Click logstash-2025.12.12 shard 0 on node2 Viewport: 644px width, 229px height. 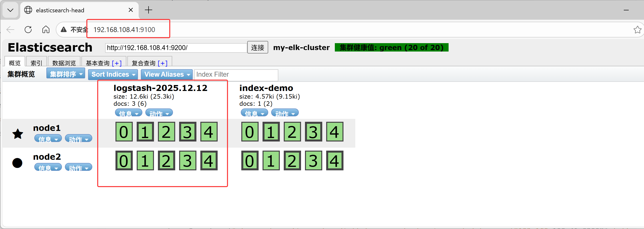[x=124, y=160]
